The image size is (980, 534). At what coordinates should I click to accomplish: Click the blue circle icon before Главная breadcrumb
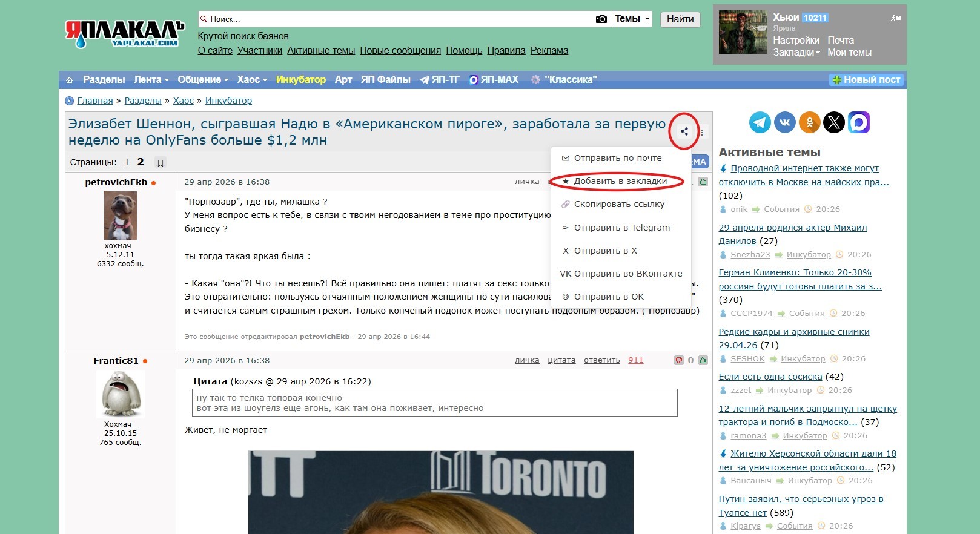point(70,101)
